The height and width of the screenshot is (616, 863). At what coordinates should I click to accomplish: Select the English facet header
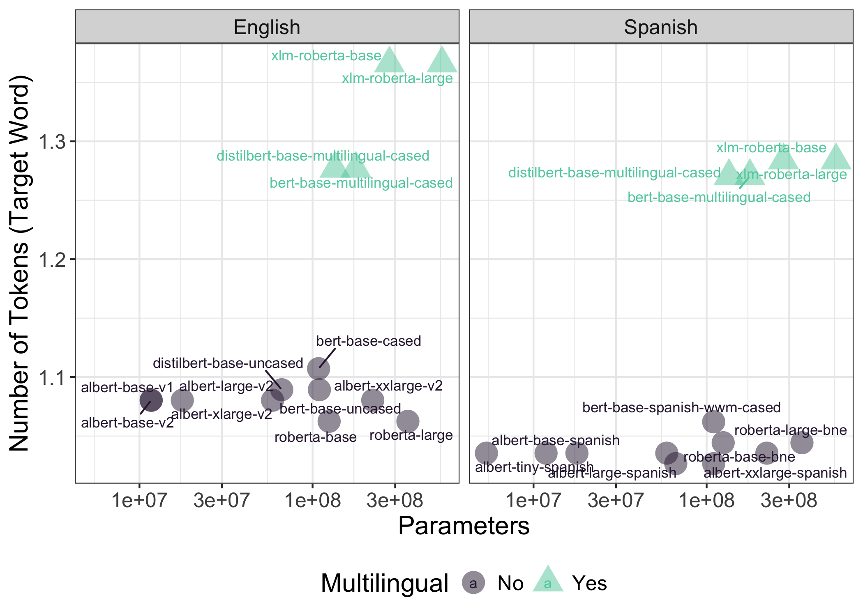coord(267,27)
